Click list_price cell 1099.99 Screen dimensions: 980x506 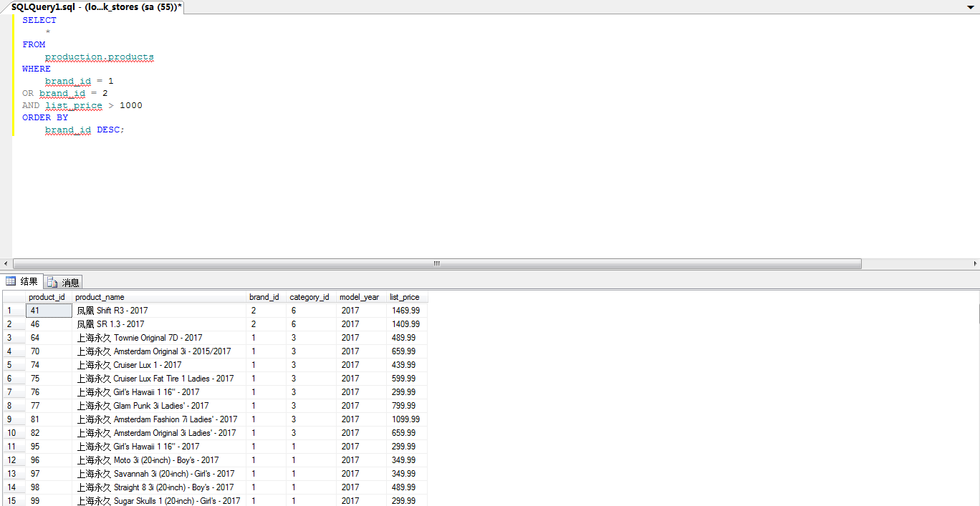pyautogui.click(x=406, y=419)
